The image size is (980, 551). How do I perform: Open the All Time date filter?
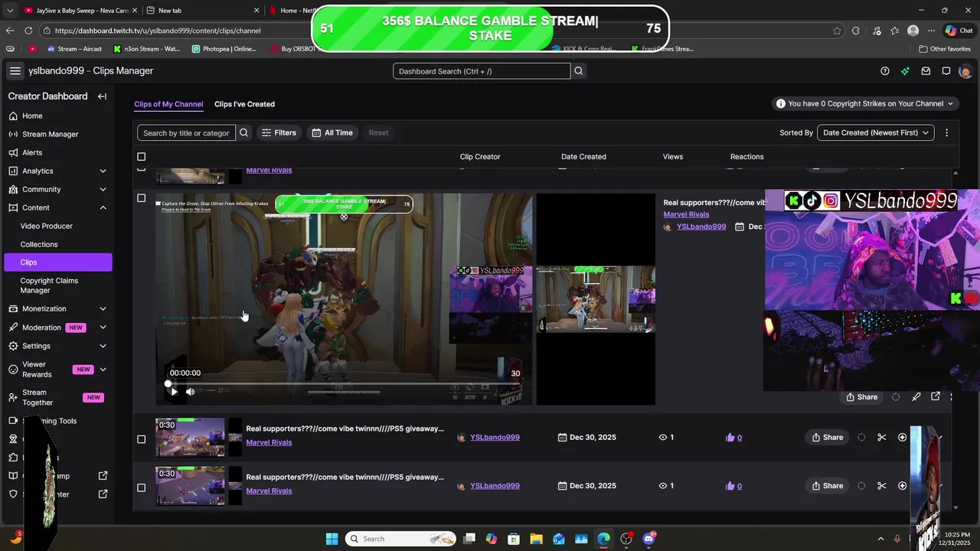(x=332, y=132)
